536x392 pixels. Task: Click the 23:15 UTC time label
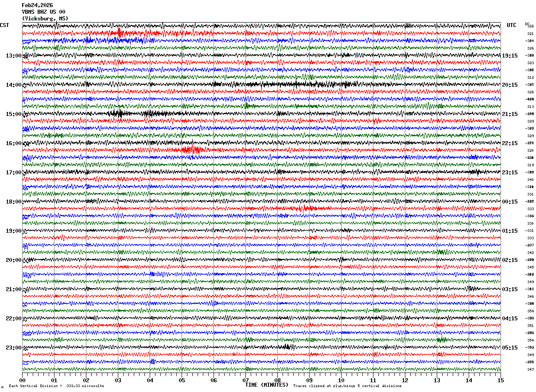coord(510,173)
